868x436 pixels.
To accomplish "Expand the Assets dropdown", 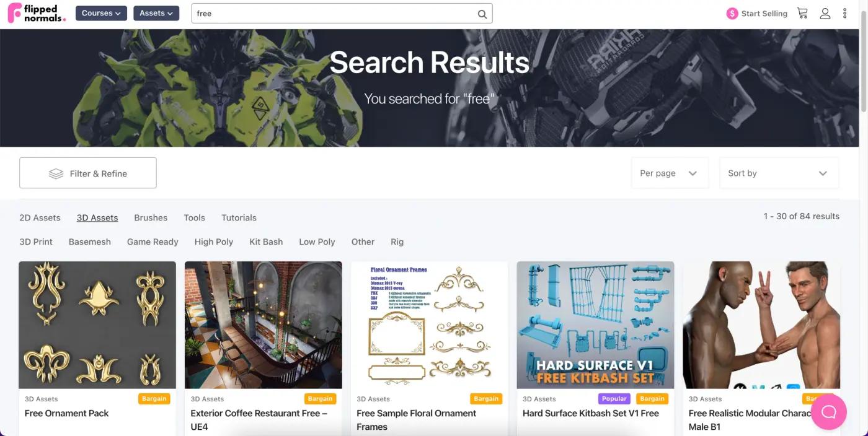I will [156, 13].
